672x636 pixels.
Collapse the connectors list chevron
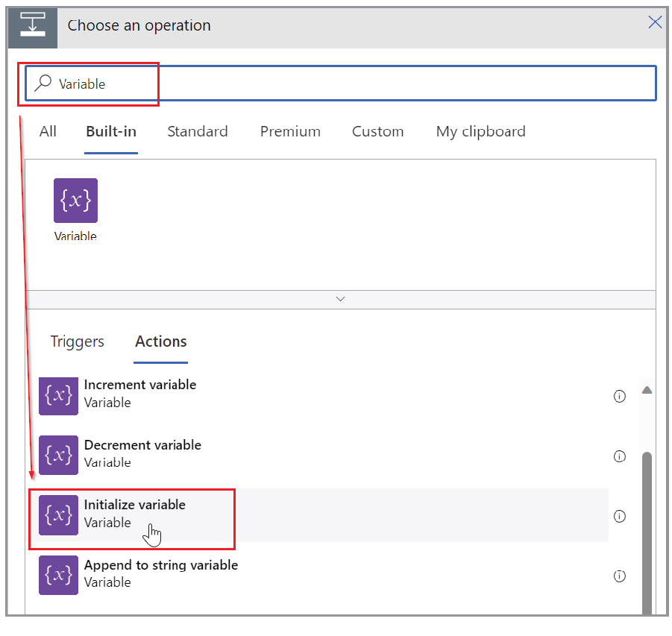[x=341, y=299]
